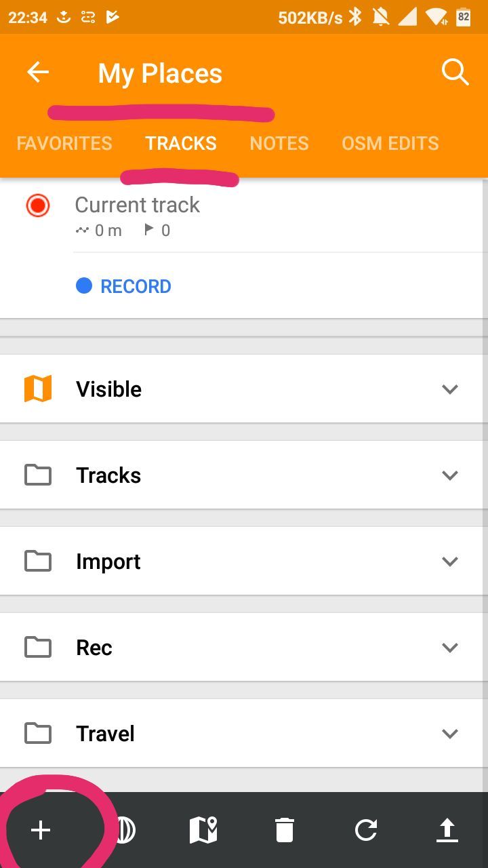Switch to the Notes tab
The image size is (488, 868).
pos(279,144)
